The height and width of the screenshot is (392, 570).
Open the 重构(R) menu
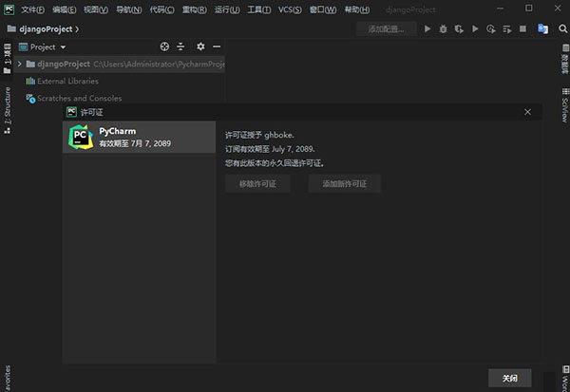click(195, 9)
